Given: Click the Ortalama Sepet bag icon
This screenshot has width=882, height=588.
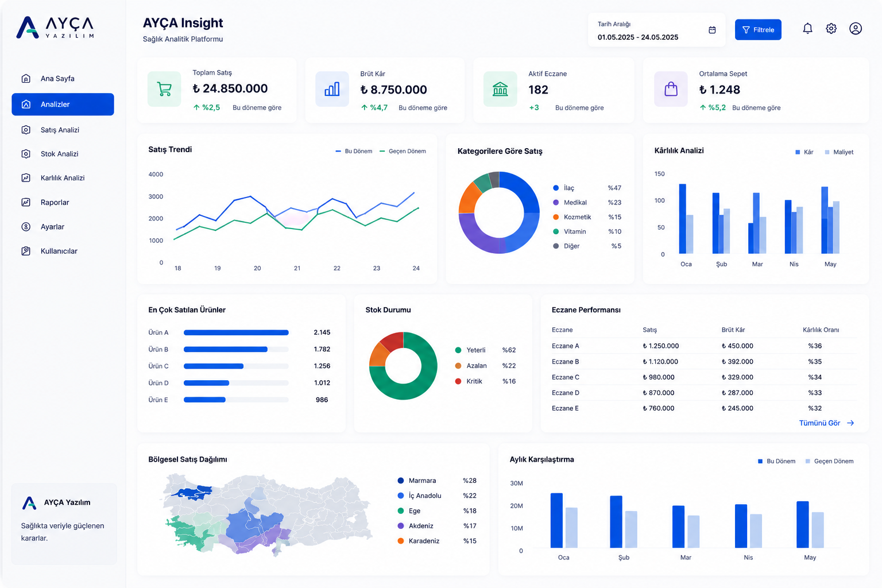Looking at the screenshot, I should click(671, 89).
